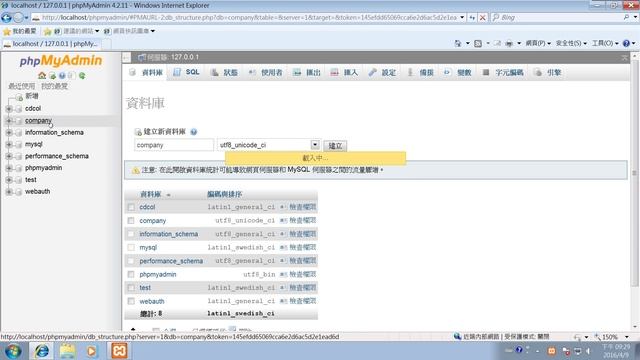Click the blue IE help question mark icon

(x=626, y=43)
